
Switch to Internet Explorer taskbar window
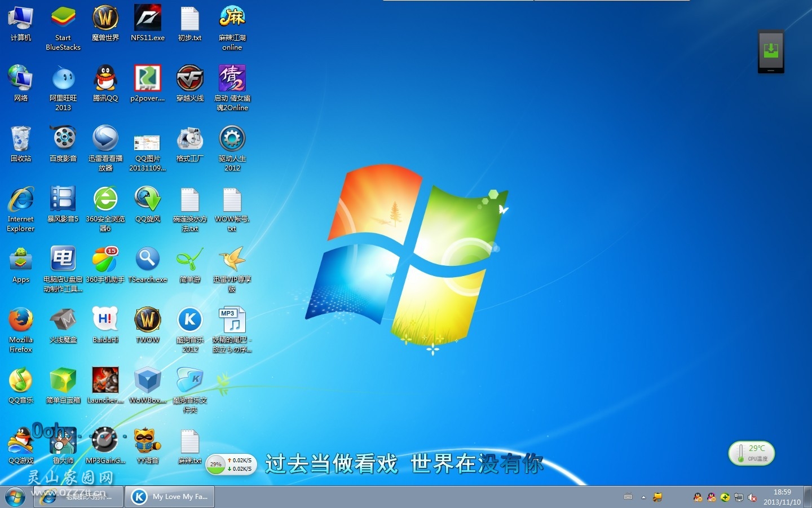pos(78,497)
